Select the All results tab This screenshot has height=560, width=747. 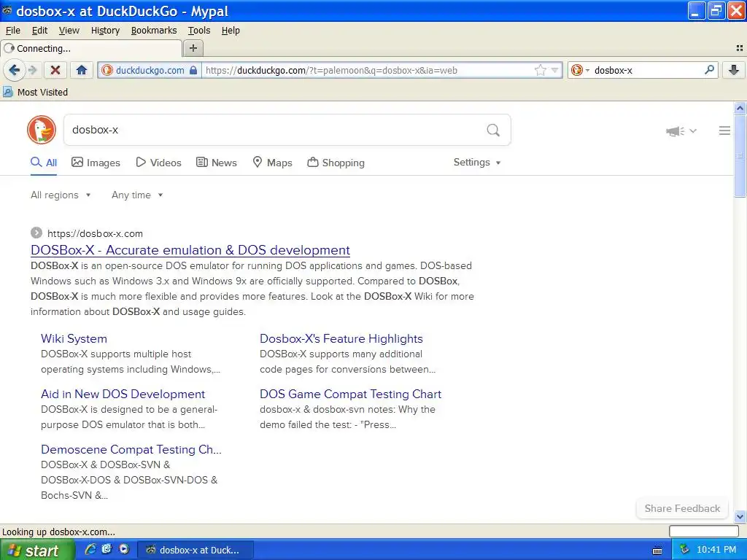click(44, 163)
